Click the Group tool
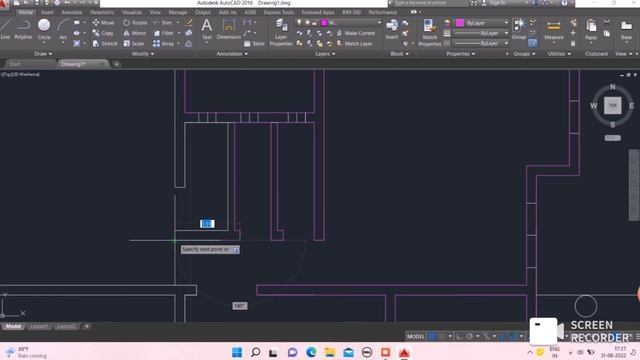This screenshot has width=640, height=360. tap(519, 29)
